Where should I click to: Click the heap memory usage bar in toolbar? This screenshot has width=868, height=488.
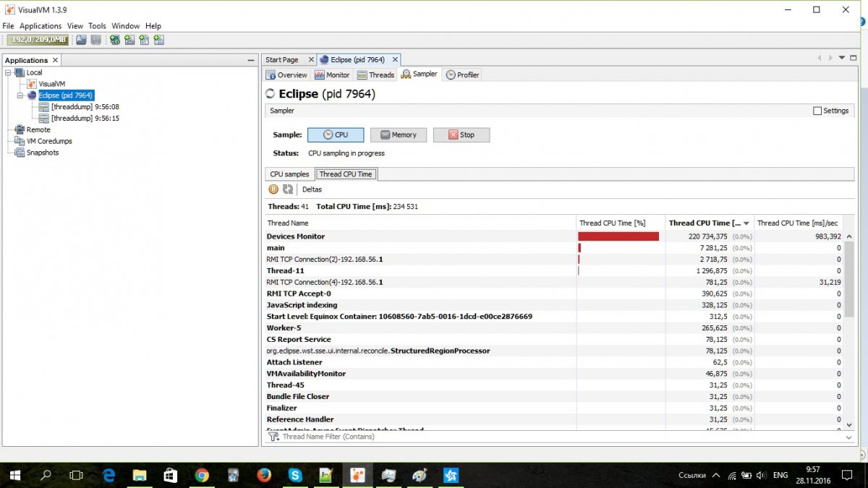(38, 40)
